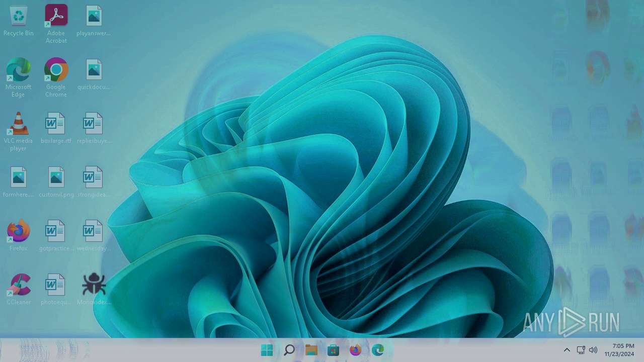The height and width of the screenshot is (362, 644).
Task: Open the Windows Start menu
Action: pyautogui.click(x=267, y=350)
